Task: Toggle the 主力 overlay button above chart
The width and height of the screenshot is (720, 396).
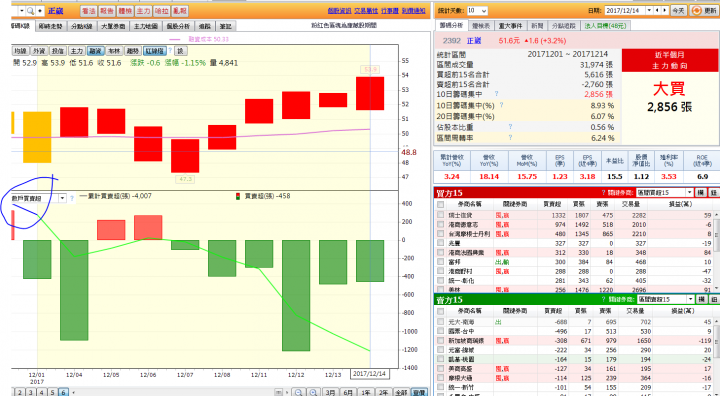Action: tap(77, 51)
